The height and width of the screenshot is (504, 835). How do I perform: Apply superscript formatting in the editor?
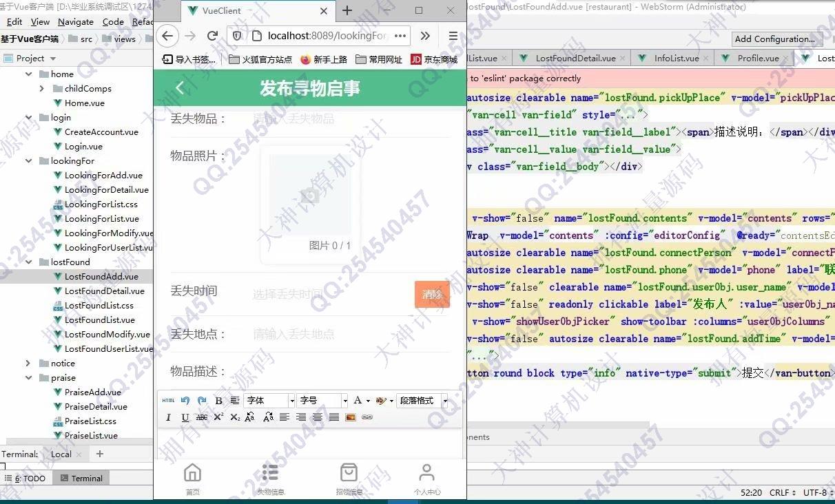coord(218,417)
